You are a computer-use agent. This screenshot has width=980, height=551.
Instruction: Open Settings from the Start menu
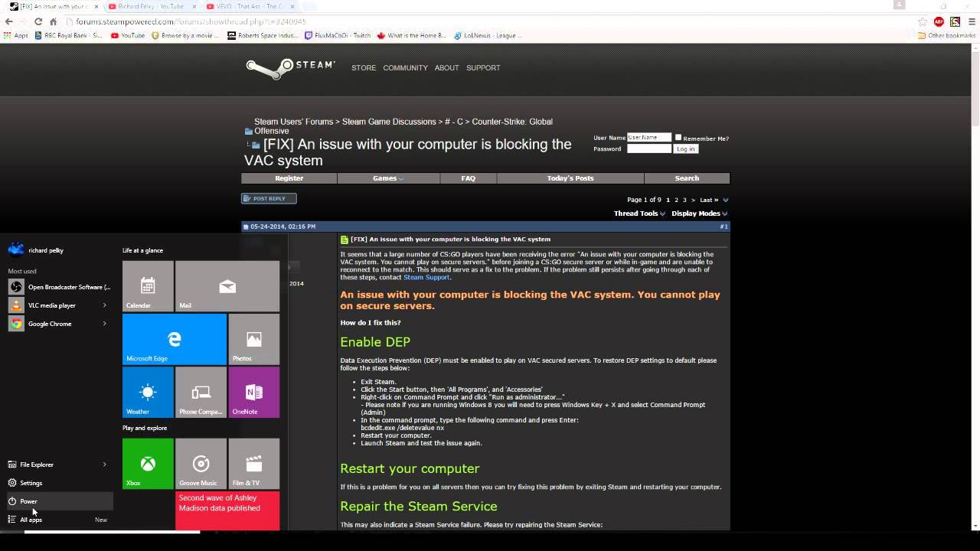pos(59,483)
